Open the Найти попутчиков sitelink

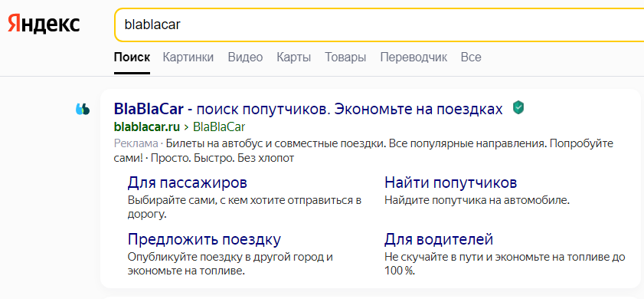click(x=450, y=182)
